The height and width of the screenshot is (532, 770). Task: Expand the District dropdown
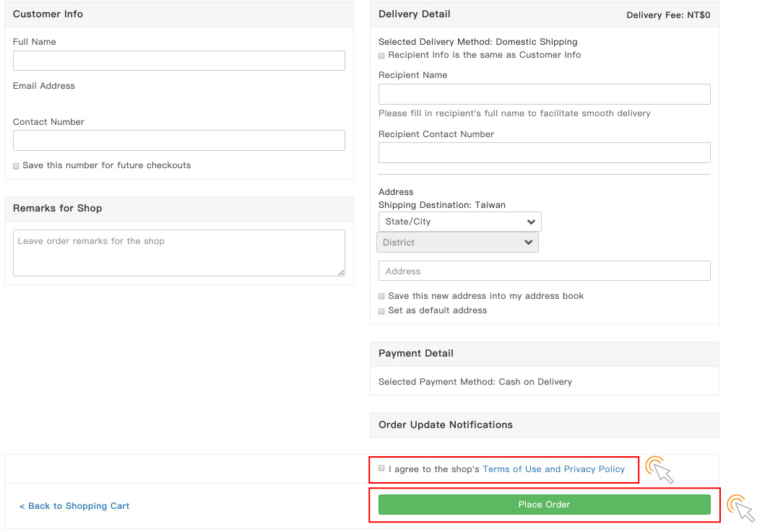(457, 243)
